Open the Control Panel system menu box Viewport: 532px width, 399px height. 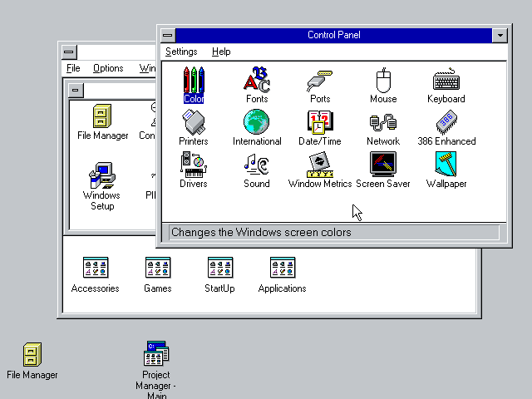(x=168, y=35)
